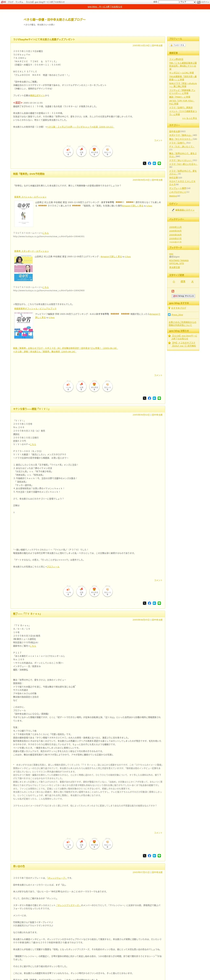Click 続き希望 reaction on ラジオbayfm post
This screenshot has width=210, height=980.
(x=94, y=152)
